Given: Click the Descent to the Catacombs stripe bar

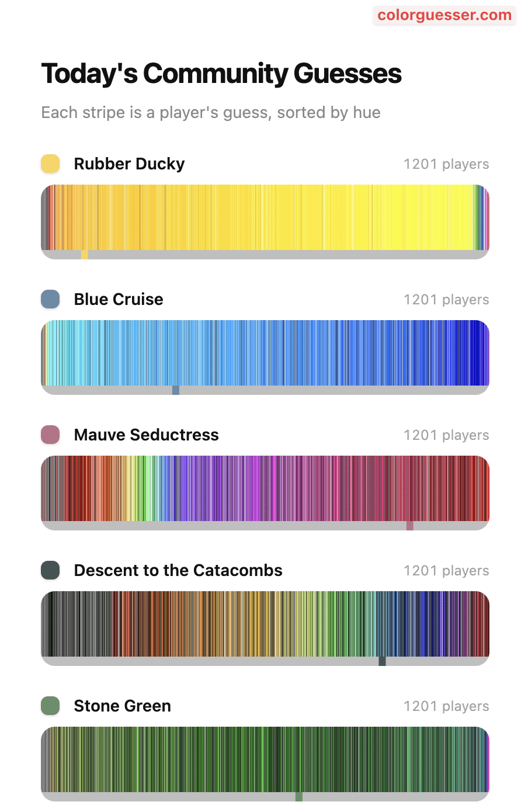Looking at the screenshot, I should (x=265, y=624).
